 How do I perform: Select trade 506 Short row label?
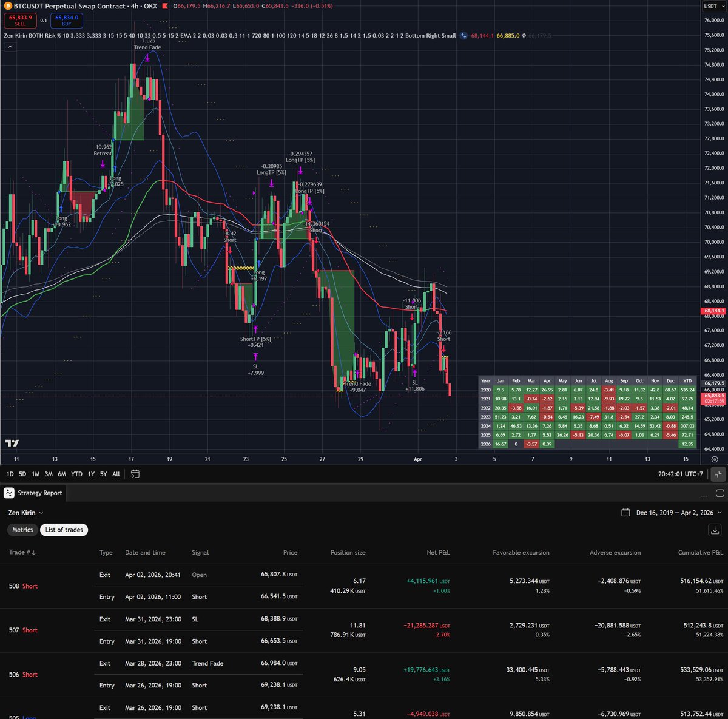(23, 675)
